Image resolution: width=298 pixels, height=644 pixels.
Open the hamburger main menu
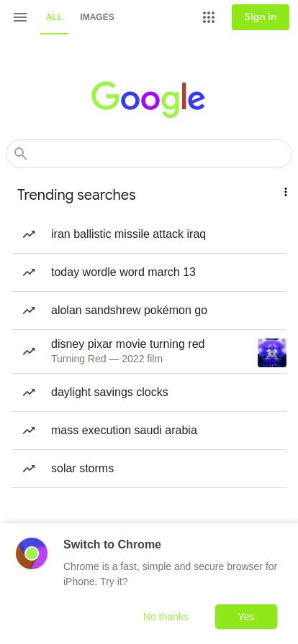[x=20, y=17]
